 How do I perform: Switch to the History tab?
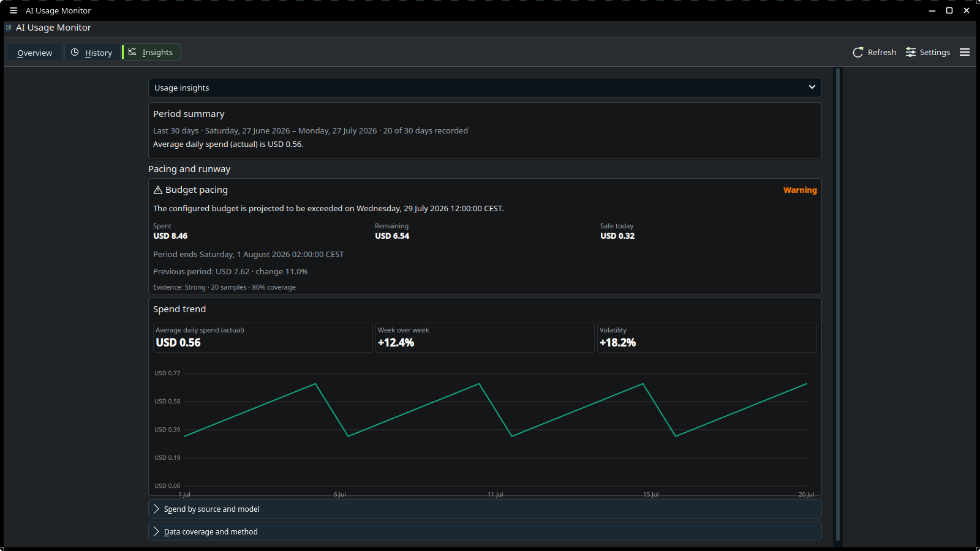92,53
